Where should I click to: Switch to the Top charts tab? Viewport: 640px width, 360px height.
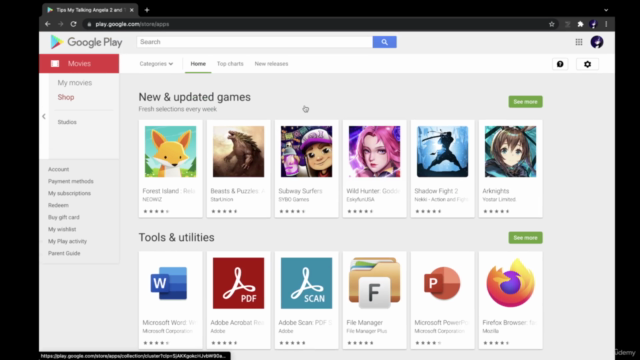pos(230,64)
